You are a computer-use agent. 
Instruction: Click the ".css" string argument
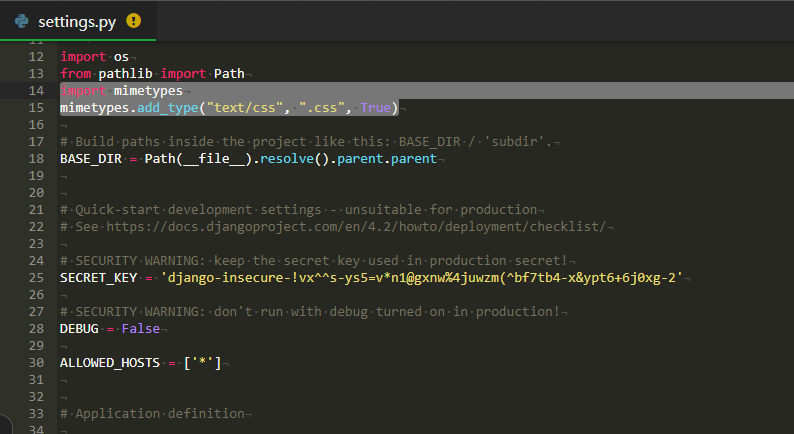tap(322, 108)
